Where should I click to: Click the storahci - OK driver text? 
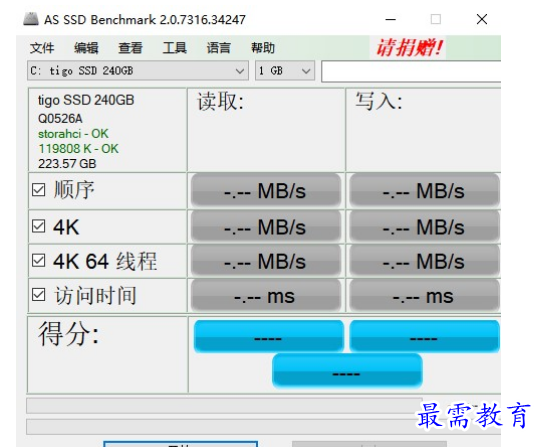click(73, 133)
